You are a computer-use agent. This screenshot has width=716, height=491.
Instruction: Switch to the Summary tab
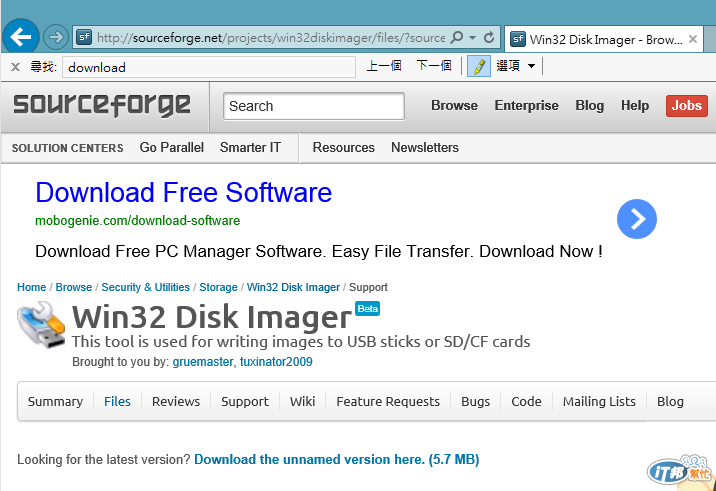(x=55, y=401)
